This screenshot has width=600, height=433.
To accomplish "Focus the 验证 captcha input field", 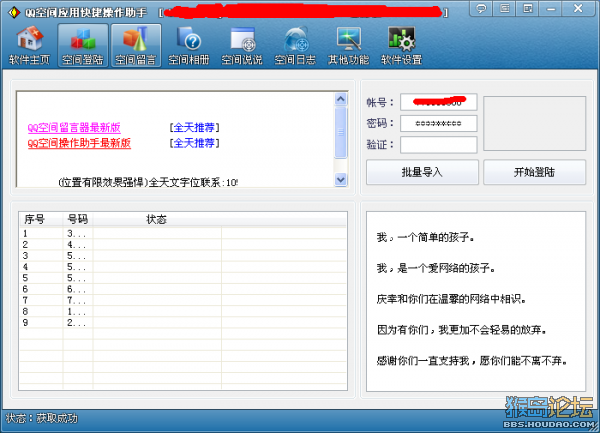I will point(439,145).
